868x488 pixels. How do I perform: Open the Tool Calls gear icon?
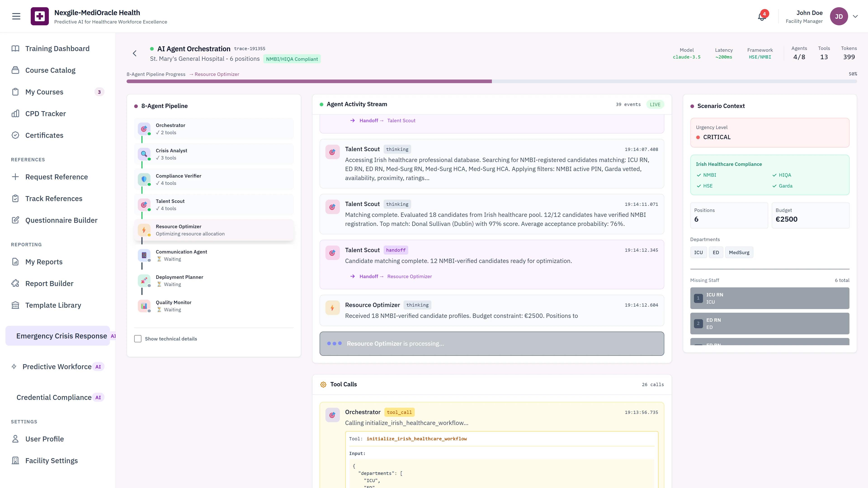[323, 384]
